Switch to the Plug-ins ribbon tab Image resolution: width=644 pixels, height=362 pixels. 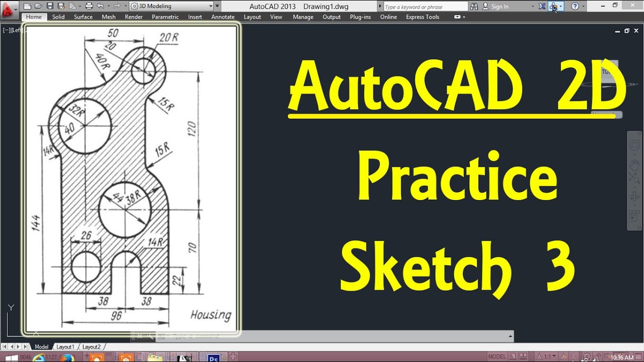[x=360, y=17]
